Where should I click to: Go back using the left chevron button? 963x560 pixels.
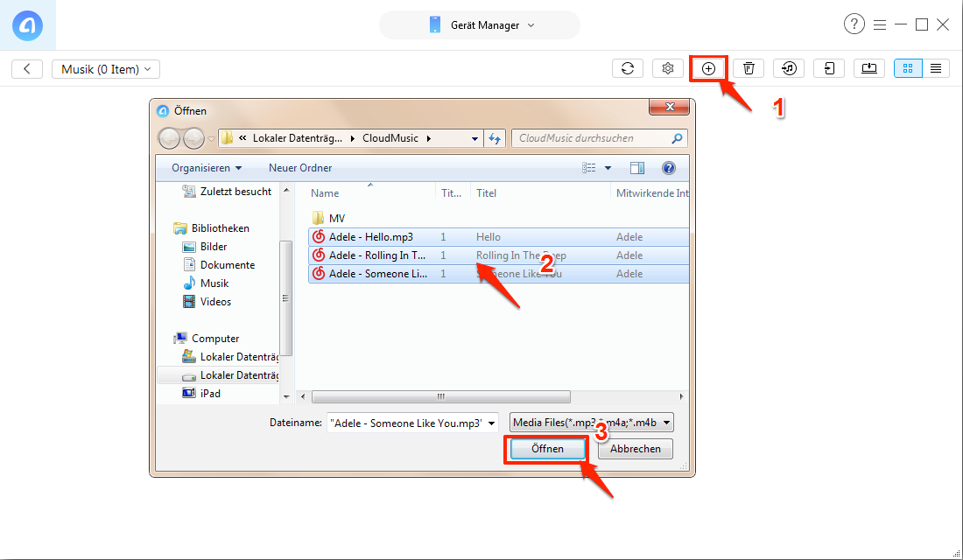pos(27,69)
